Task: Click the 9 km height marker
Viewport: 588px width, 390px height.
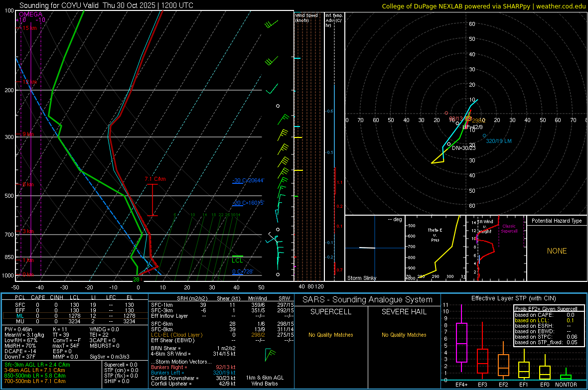Action: click(28, 134)
